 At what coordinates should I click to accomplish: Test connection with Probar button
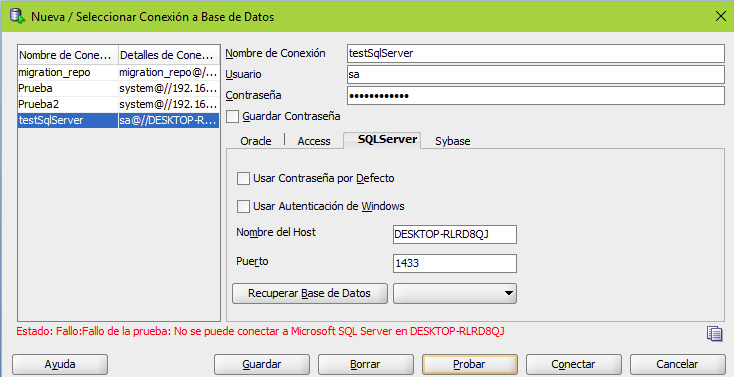(x=469, y=364)
